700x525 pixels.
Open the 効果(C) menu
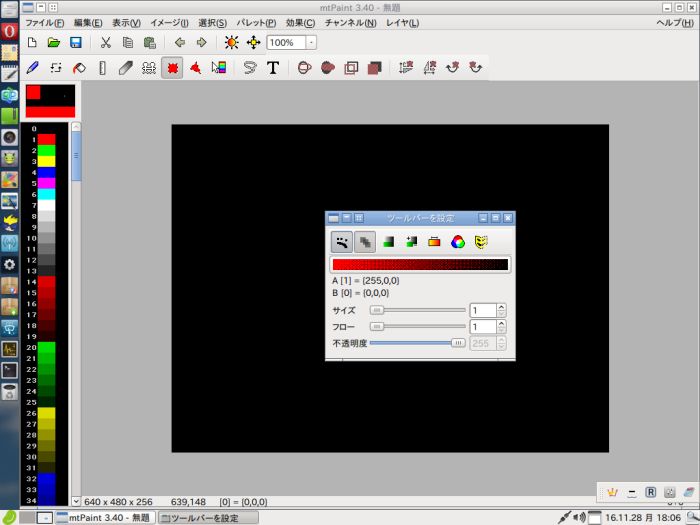(300, 22)
